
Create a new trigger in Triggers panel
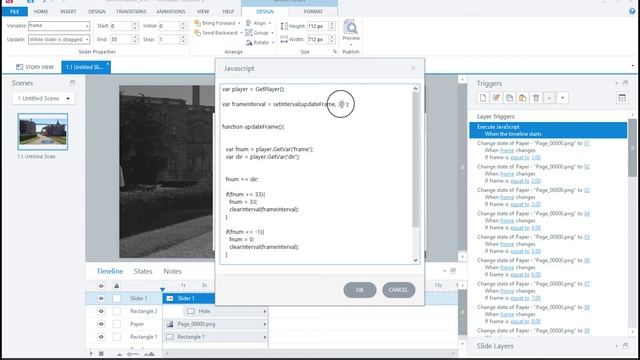click(483, 98)
